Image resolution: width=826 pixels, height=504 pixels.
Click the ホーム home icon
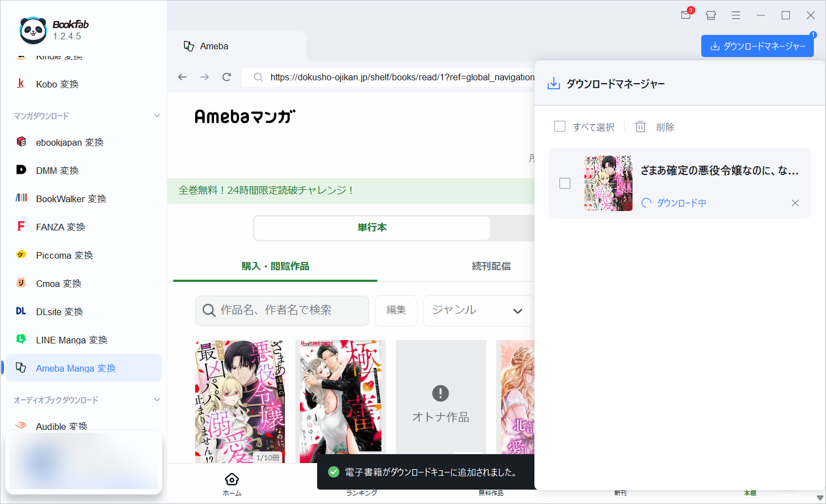[x=232, y=479]
